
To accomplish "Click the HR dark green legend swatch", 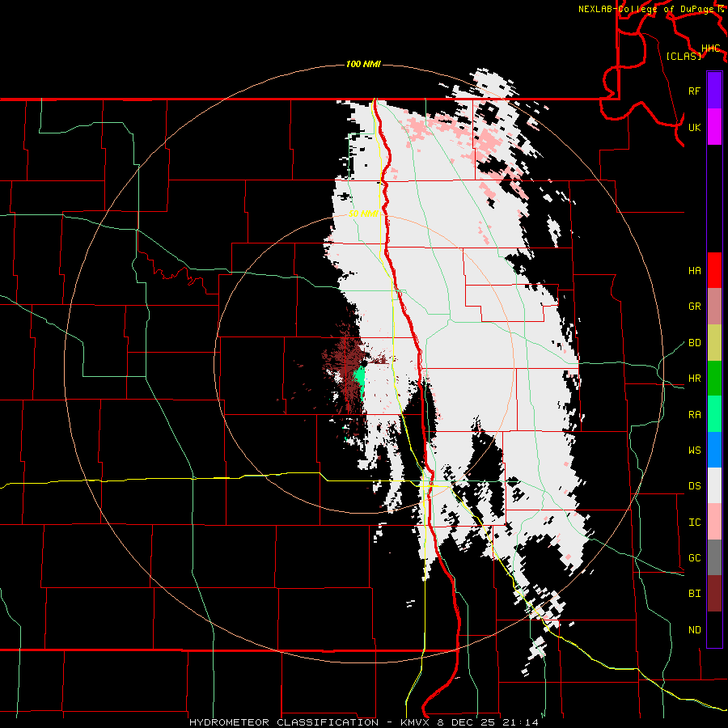I will pyautogui.click(x=714, y=378).
